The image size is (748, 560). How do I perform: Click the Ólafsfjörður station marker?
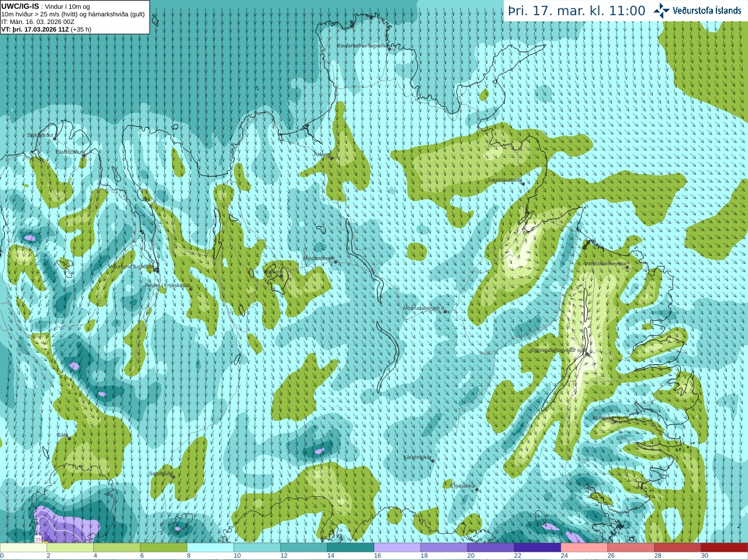click(84, 155)
